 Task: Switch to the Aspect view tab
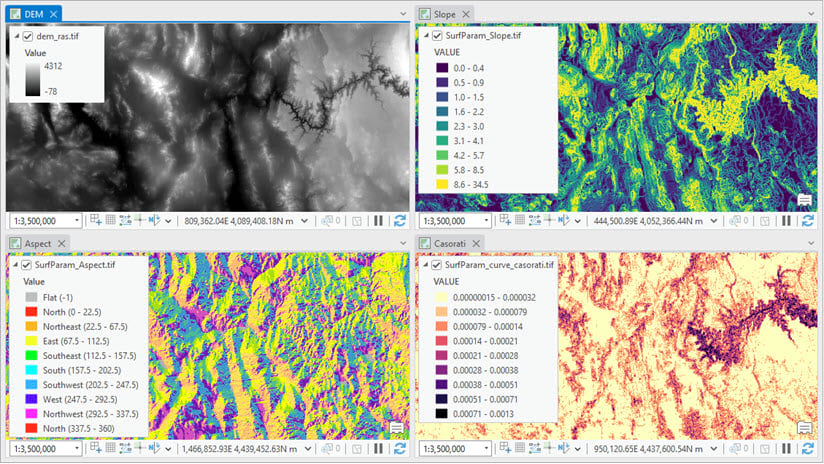click(38, 243)
